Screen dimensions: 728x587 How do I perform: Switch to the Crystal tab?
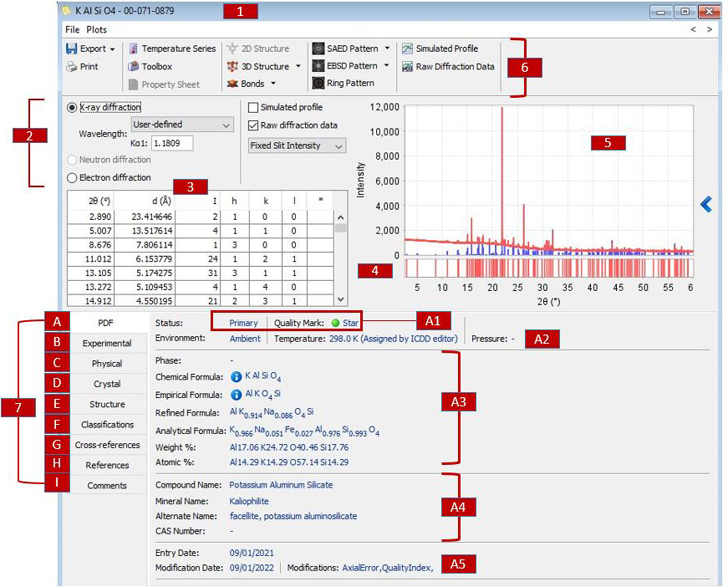pos(107,383)
